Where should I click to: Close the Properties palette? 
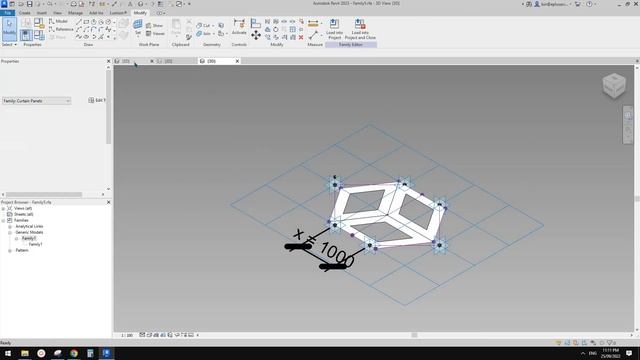pyautogui.click(x=109, y=61)
